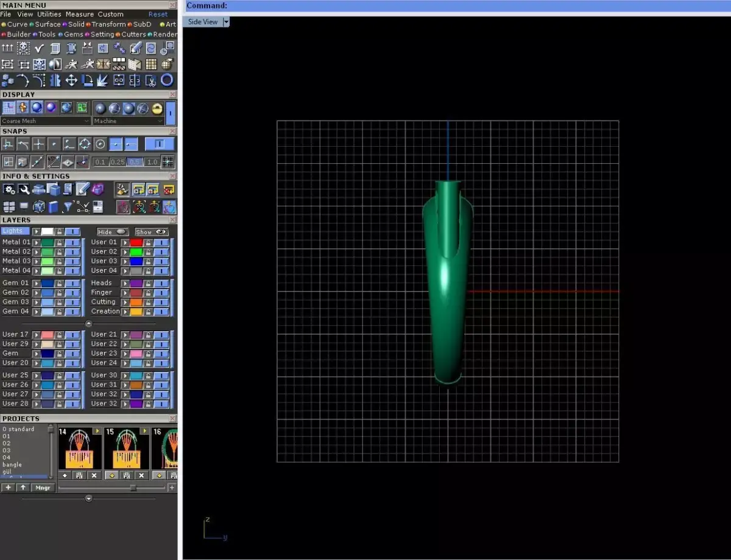The height and width of the screenshot is (560, 731).
Task: Open the Side View viewport dropdown arrow
Action: (226, 22)
